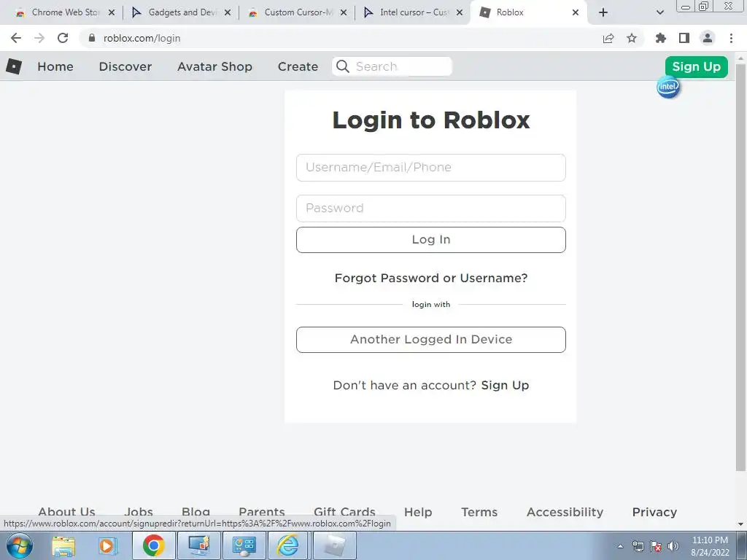The height and width of the screenshot is (560, 747).
Task: Open Forgot Password or Username link
Action: 430,278
